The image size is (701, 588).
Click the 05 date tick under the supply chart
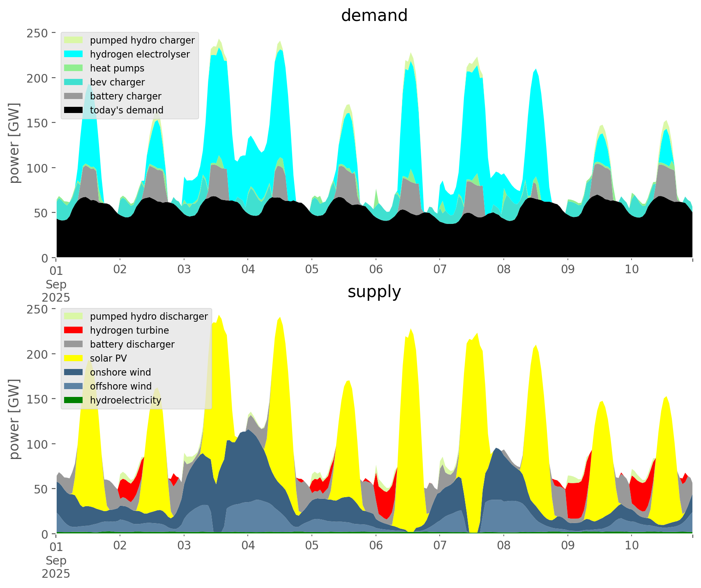(312, 546)
